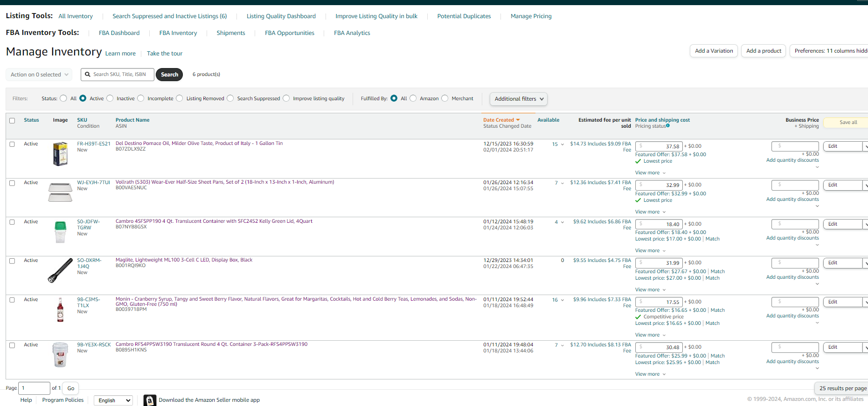868x406 pixels.
Task: Go to All Inventory listing tool
Action: click(76, 16)
